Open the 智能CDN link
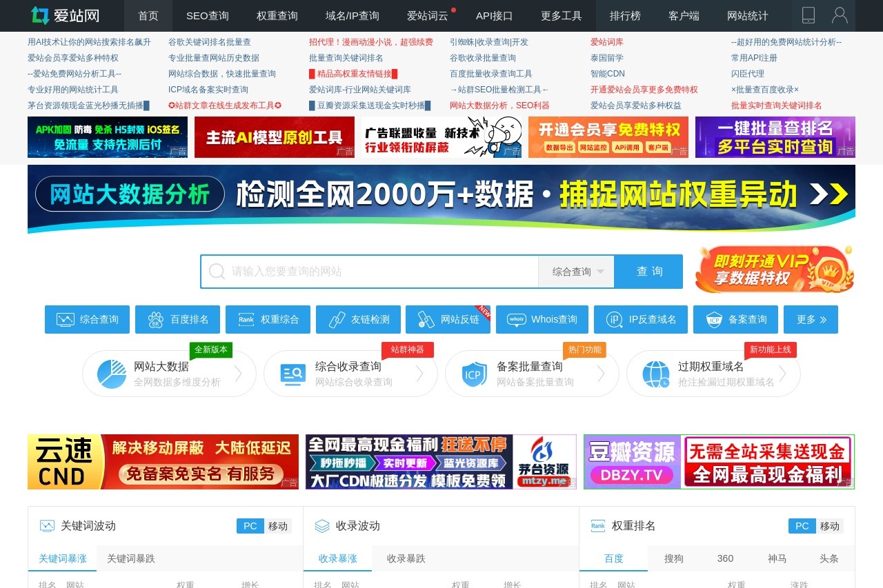 [608, 74]
